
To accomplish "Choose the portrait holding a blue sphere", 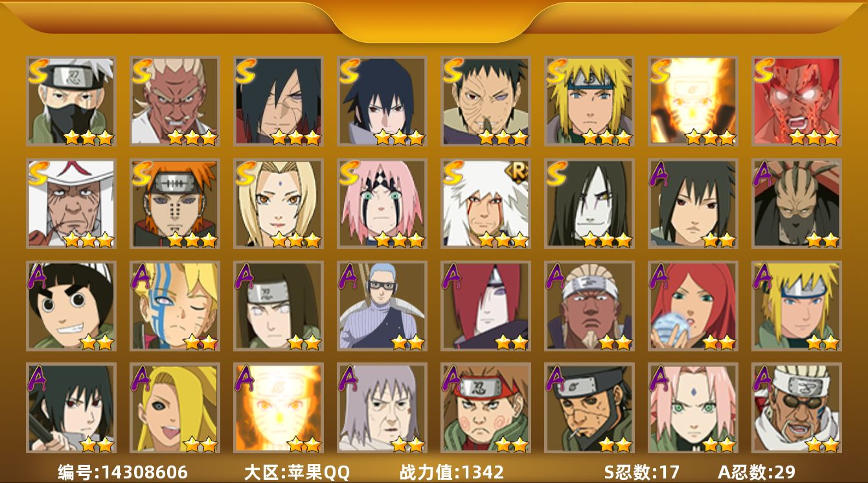I will (x=693, y=306).
